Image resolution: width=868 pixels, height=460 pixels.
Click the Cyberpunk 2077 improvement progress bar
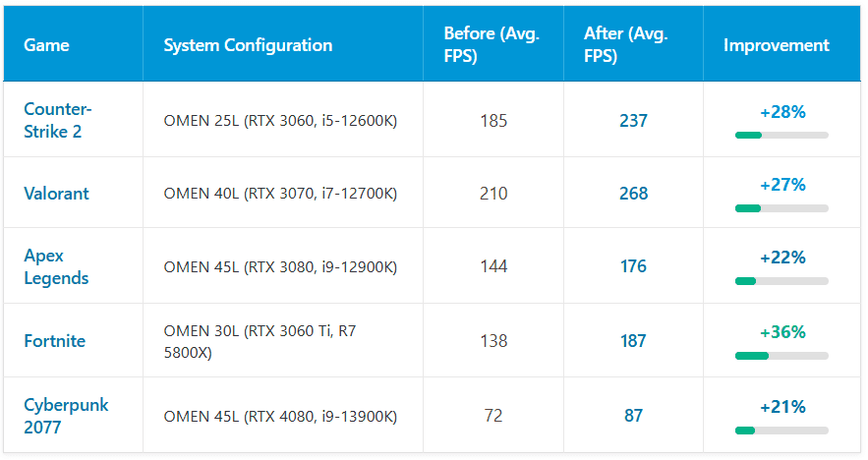pos(781,431)
